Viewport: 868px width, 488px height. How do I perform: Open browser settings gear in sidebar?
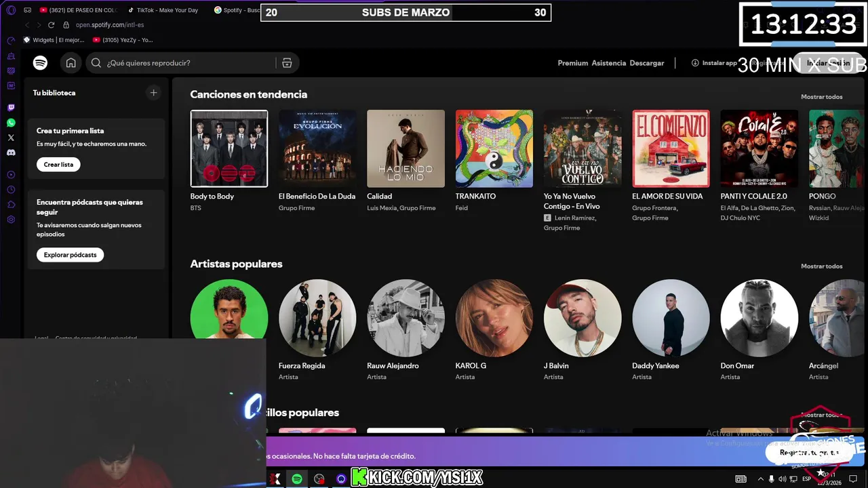tap(11, 220)
